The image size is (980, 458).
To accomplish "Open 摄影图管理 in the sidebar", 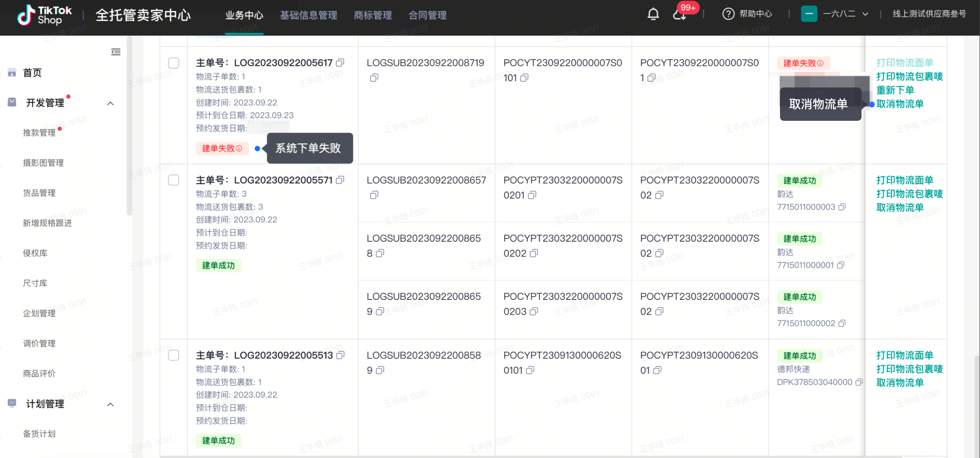I will point(43,163).
